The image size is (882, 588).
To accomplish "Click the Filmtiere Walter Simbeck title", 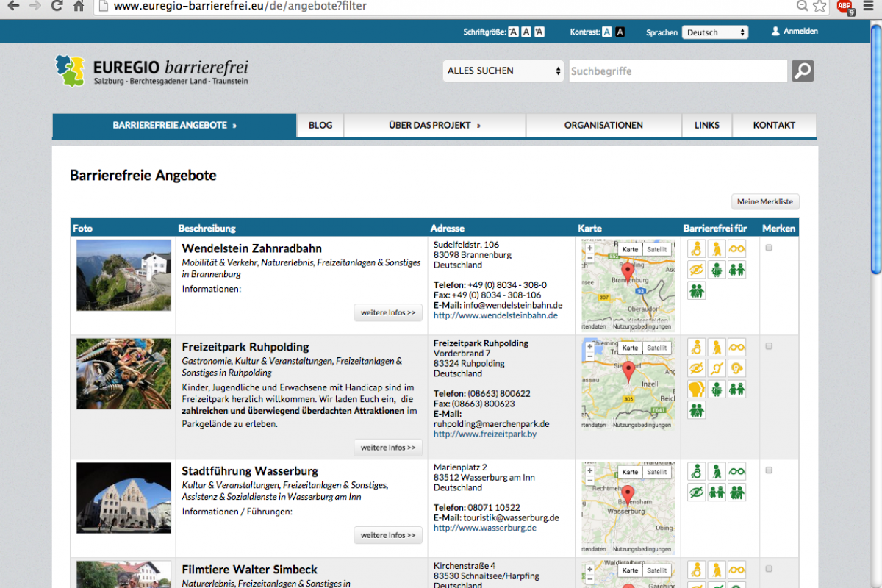I will (250, 570).
